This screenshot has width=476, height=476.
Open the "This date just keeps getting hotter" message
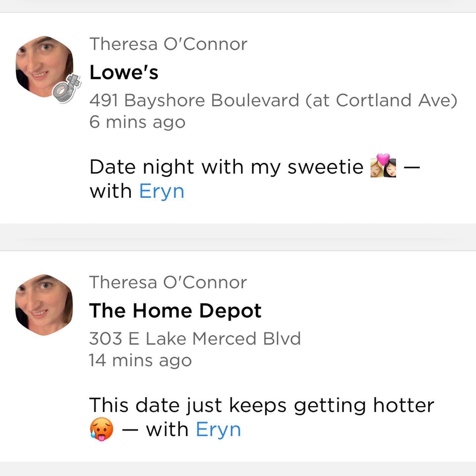tap(261, 405)
